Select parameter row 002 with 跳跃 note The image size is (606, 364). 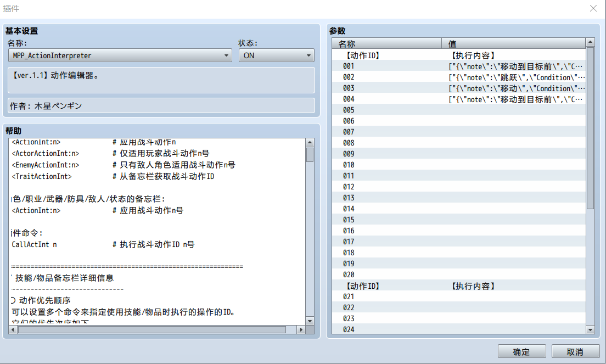click(x=459, y=77)
